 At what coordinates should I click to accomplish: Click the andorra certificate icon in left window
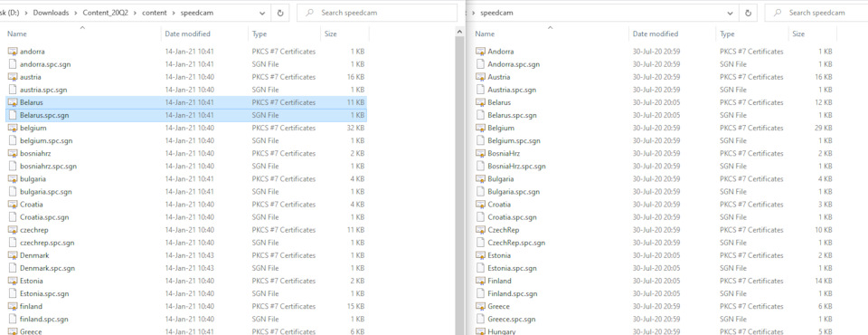(13, 52)
